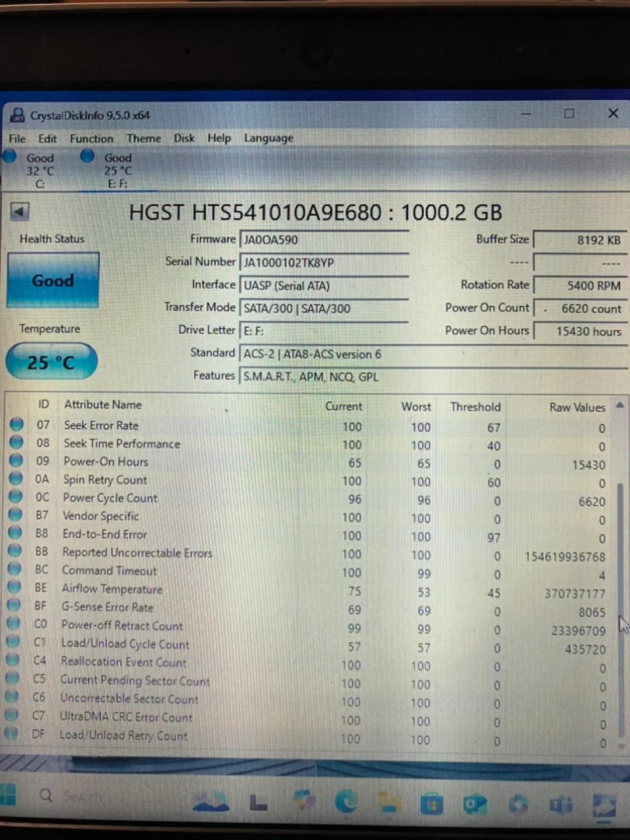Click the status indicator next to Airflow Temperature
The image size is (630, 840).
[13, 587]
